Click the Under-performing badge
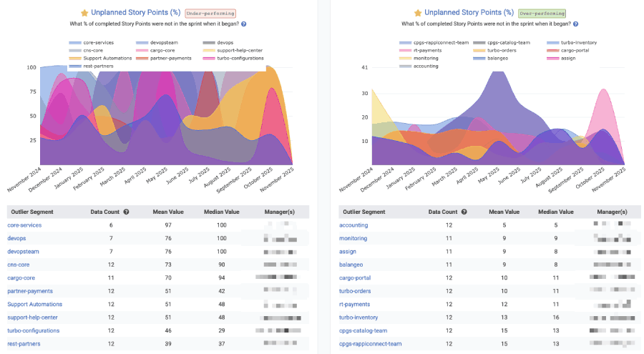Viewport: 644px width, 354px height. click(x=210, y=13)
